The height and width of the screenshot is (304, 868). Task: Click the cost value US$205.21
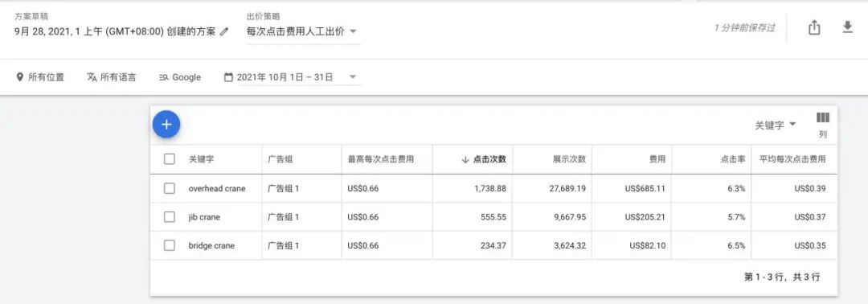(x=645, y=217)
